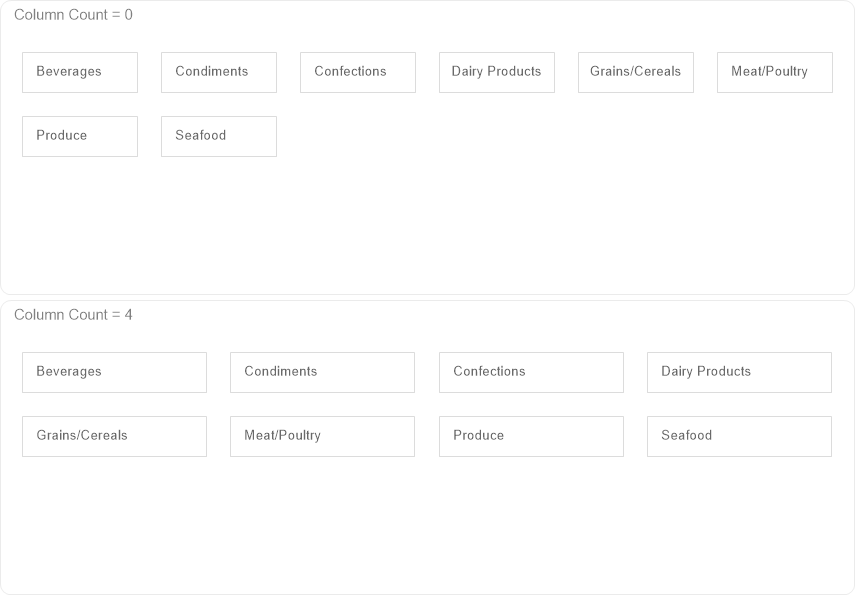
Task: Select Grains/Cereals in Column Count = 0 group
Action: pos(636,72)
